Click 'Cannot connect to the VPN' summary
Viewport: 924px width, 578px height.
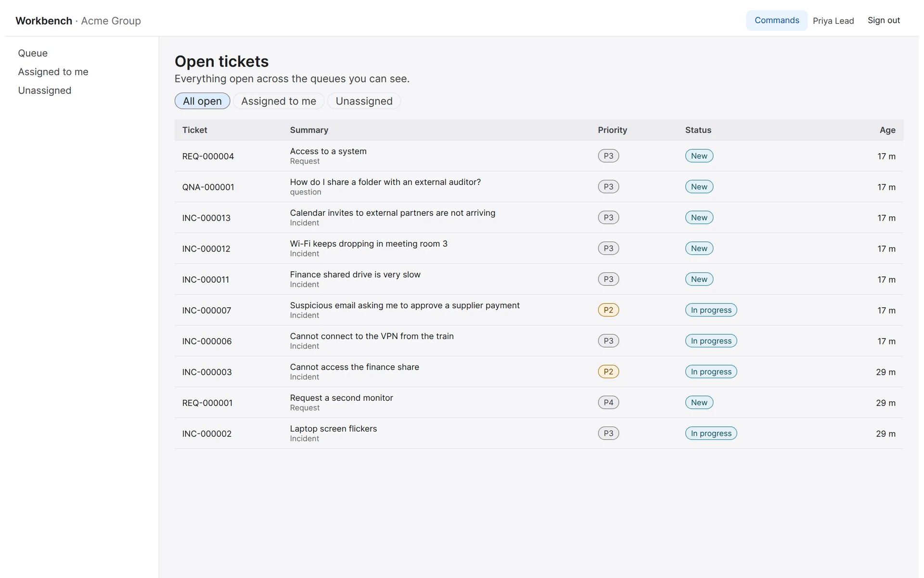coord(372,336)
